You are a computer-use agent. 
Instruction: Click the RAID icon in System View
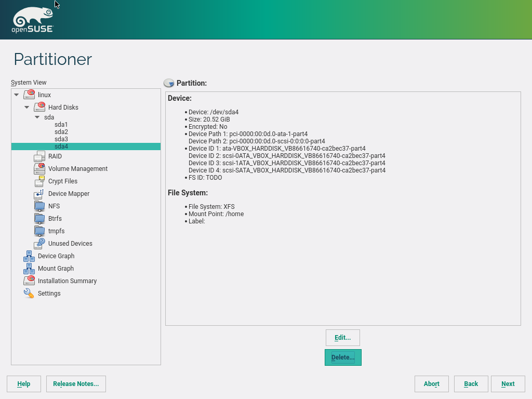(x=39, y=156)
